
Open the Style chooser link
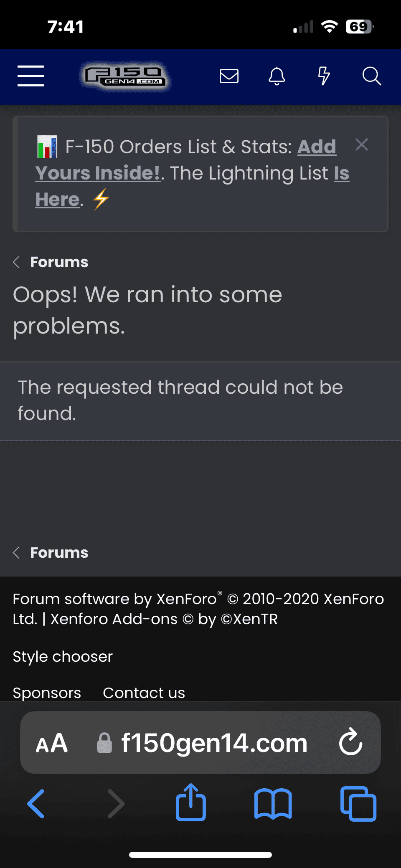click(x=63, y=657)
